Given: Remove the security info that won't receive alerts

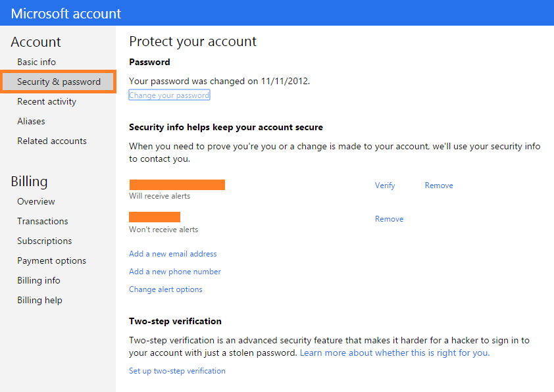Looking at the screenshot, I should (x=389, y=219).
